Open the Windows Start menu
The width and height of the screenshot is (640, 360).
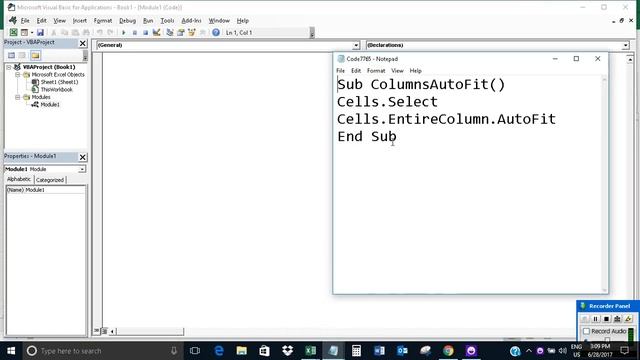pos(11,351)
